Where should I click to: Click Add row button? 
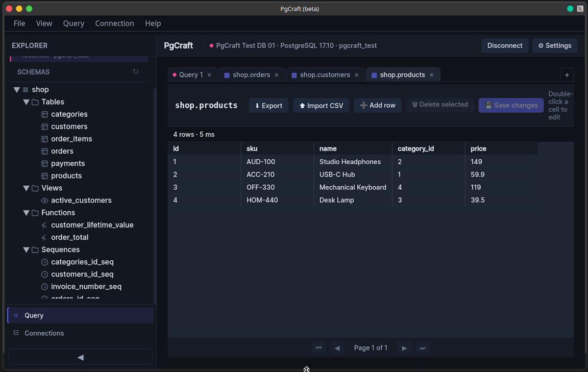(x=378, y=105)
